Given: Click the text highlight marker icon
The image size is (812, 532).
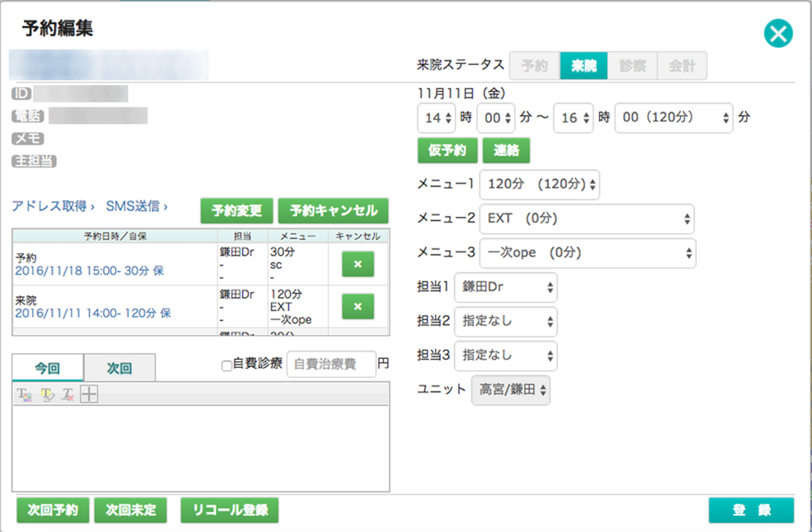Looking at the screenshot, I should pos(47,394).
